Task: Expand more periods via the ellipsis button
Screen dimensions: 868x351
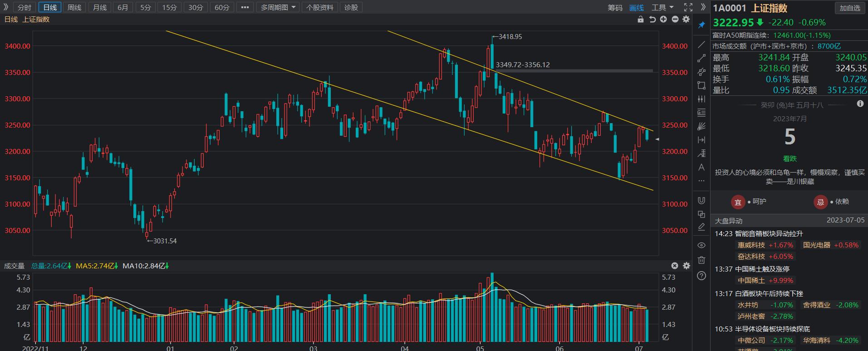Action: 245,7
